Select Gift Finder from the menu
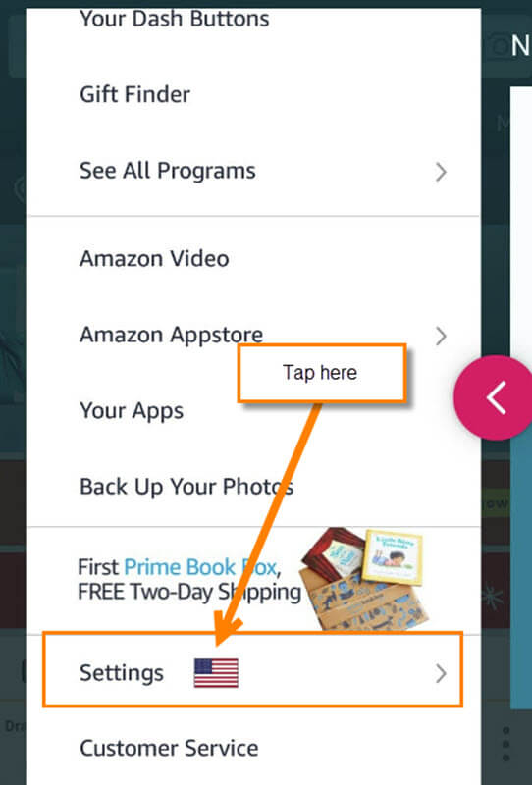The width and height of the screenshot is (532, 785). [x=134, y=94]
